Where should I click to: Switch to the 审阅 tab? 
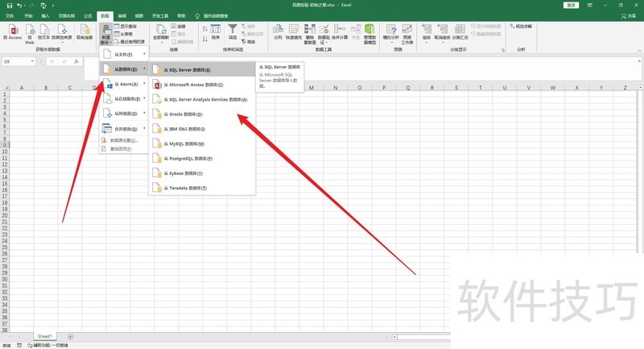click(x=122, y=16)
